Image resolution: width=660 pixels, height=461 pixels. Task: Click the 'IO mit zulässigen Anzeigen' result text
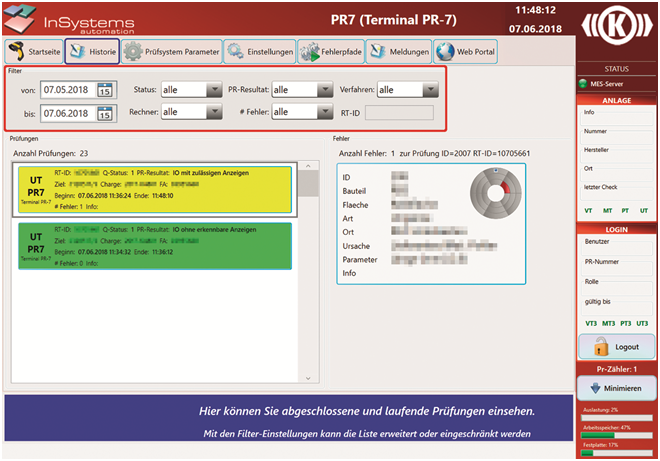click(x=210, y=173)
